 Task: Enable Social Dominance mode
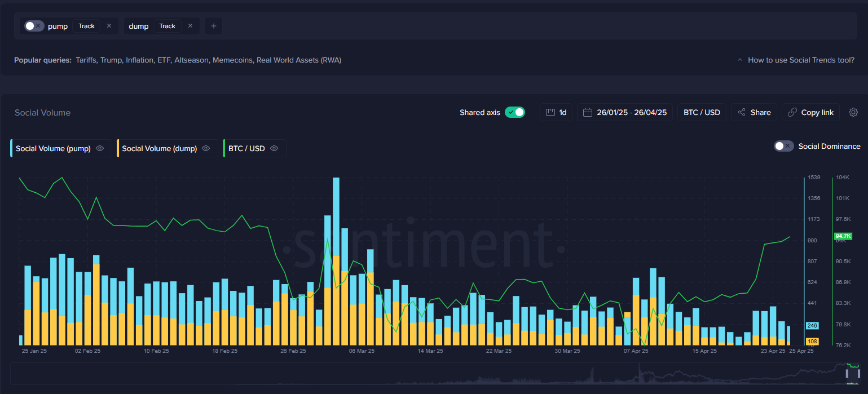pos(783,146)
